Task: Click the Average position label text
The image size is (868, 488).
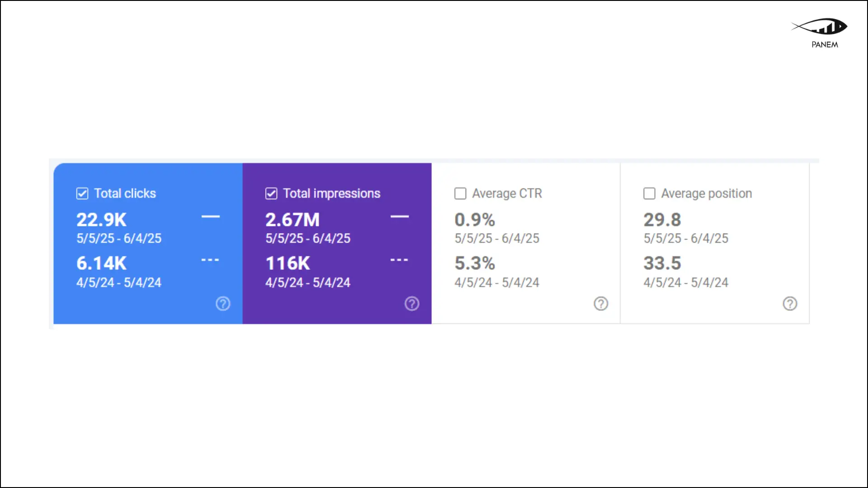Action: 706,194
